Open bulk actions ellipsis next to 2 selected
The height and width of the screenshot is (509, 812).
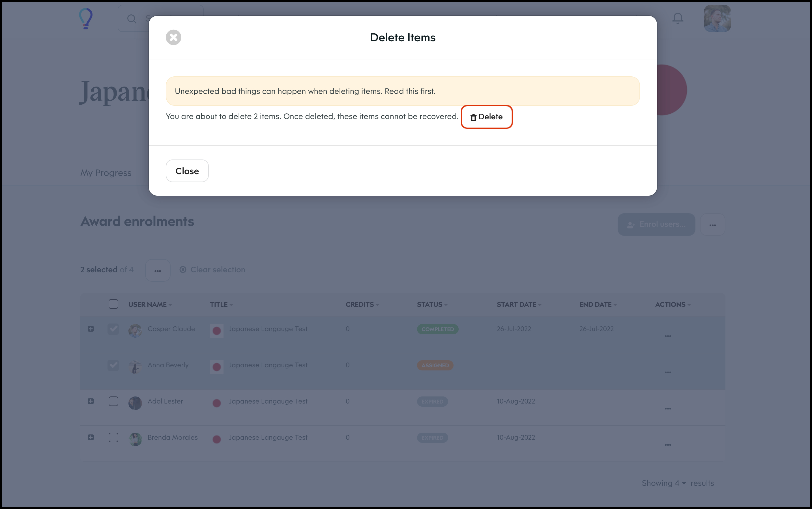pos(158,270)
